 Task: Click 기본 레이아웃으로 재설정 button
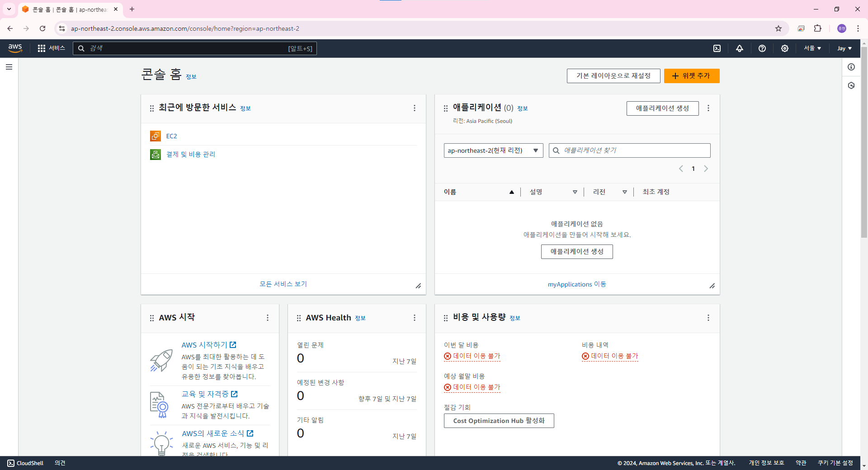(x=613, y=76)
